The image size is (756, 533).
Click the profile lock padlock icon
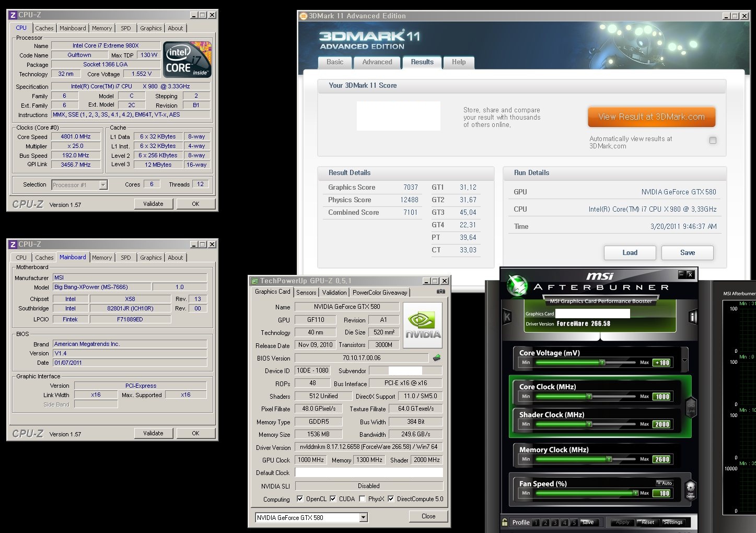[x=505, y=522]
